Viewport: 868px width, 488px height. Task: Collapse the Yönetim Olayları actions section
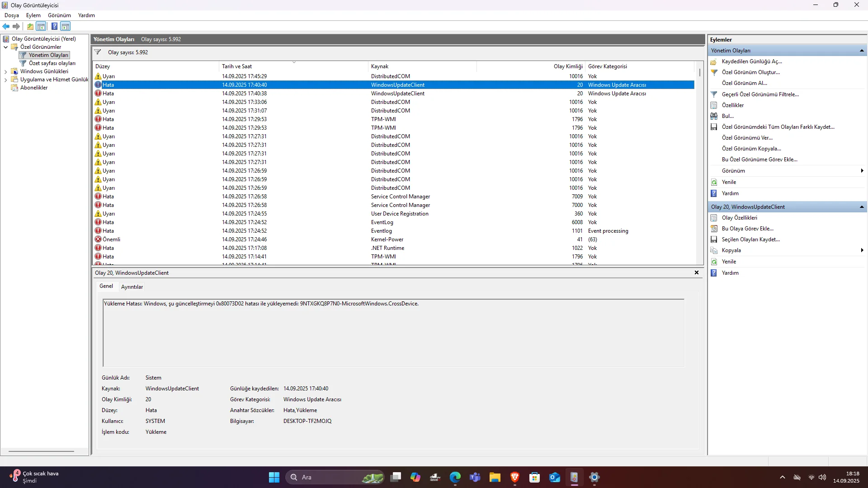pyautogui.click(x=862, y=51)
